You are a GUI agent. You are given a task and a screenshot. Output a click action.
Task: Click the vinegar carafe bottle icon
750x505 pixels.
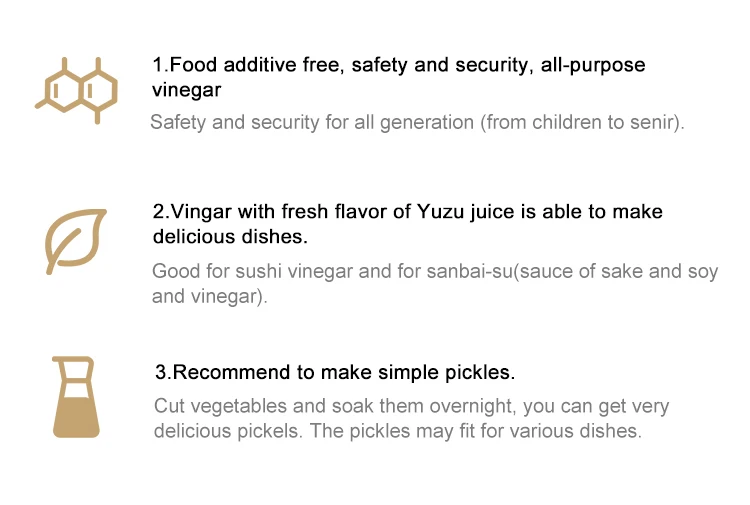tap(76, 397)
